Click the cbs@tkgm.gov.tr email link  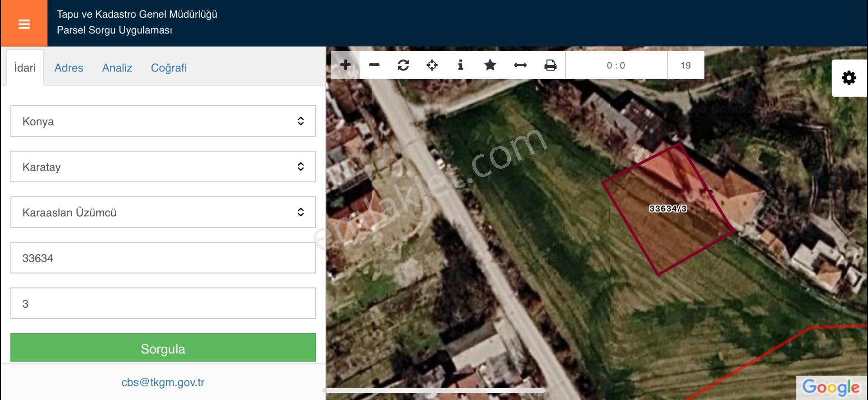tap(163, 382)
